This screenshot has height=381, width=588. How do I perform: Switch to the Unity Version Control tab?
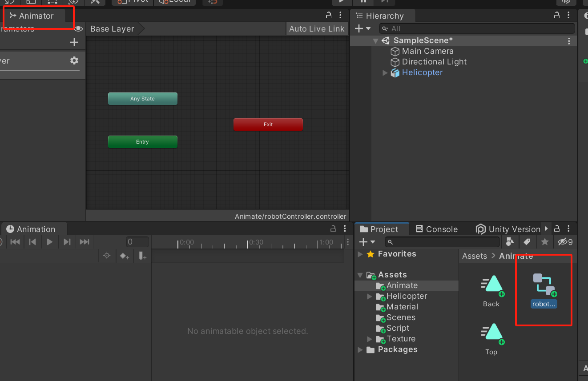(x=508, y=229)
